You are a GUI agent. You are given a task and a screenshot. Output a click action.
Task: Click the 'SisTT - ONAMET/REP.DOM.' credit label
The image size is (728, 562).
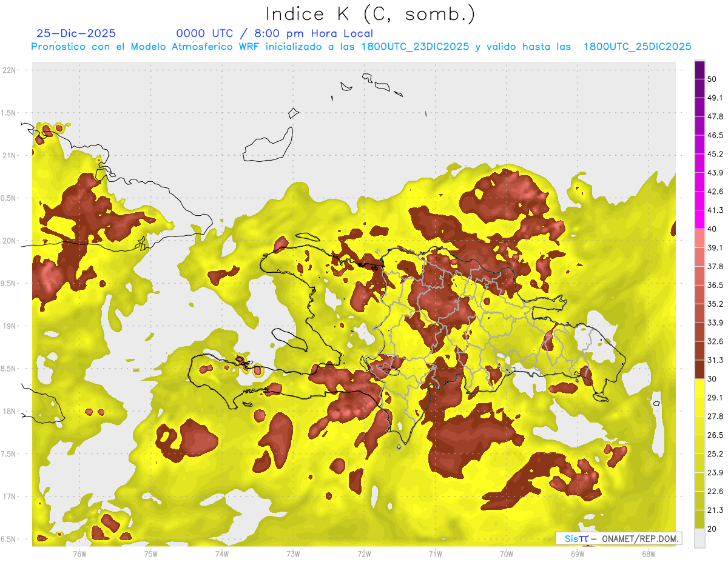pos(618,538)
